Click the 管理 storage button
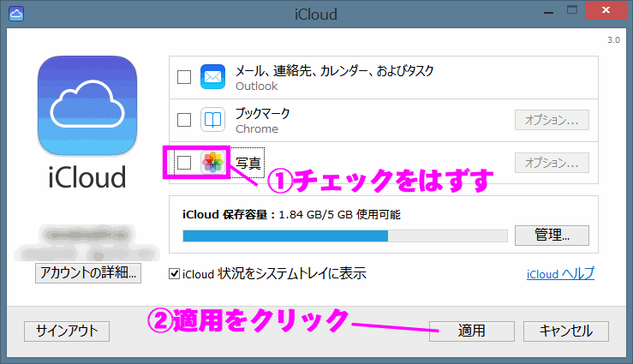 click(x=552, y=236)
